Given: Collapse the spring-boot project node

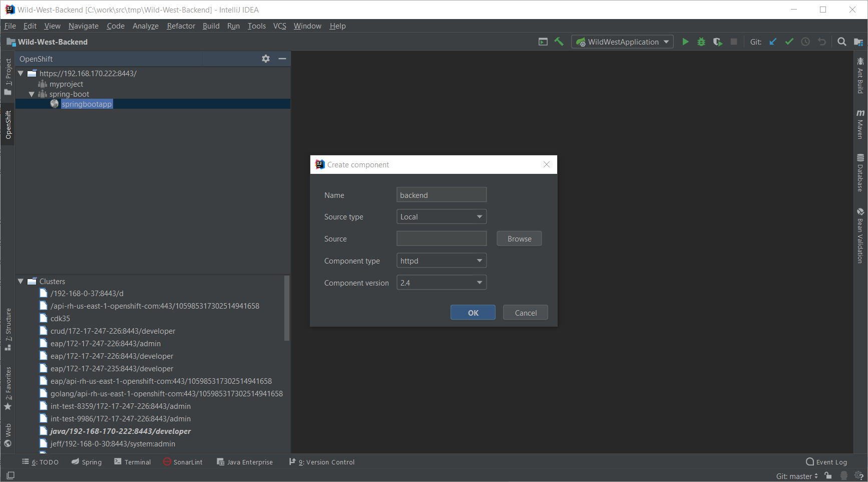Looking at the screenshot, I should click(x=32, y=94).
